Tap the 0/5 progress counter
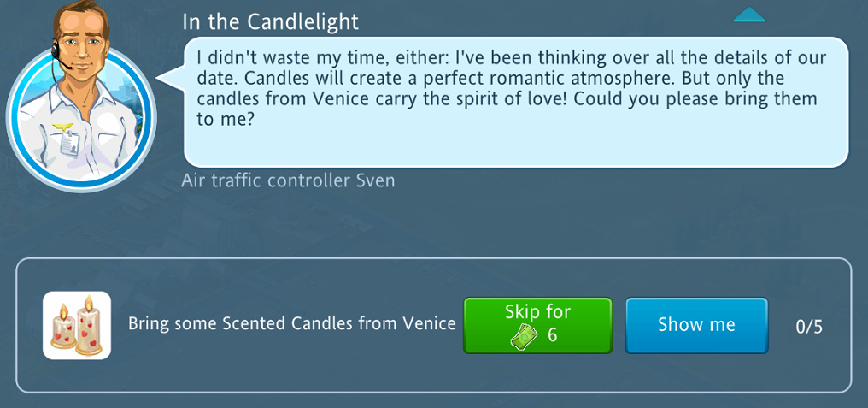The width and height of the screenshot is (868, 408). (x=809, y=327)
